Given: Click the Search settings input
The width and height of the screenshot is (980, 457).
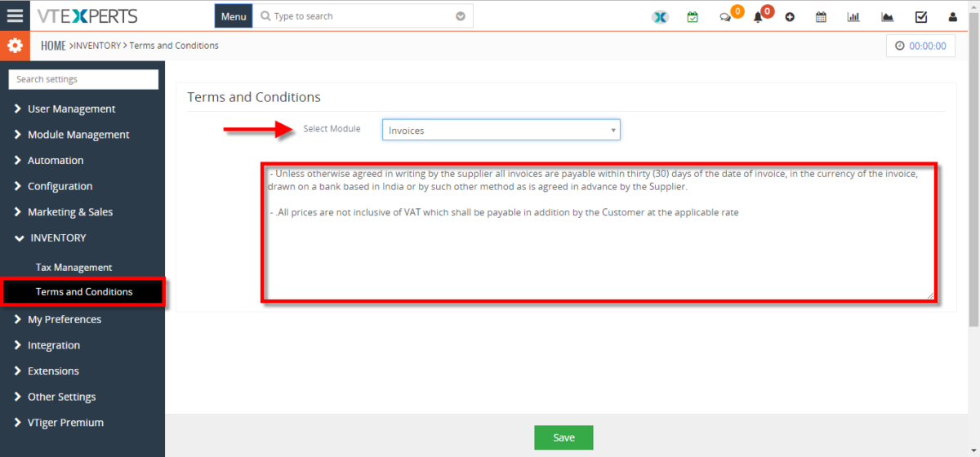Looking at the screenshot, I should 83,79.
